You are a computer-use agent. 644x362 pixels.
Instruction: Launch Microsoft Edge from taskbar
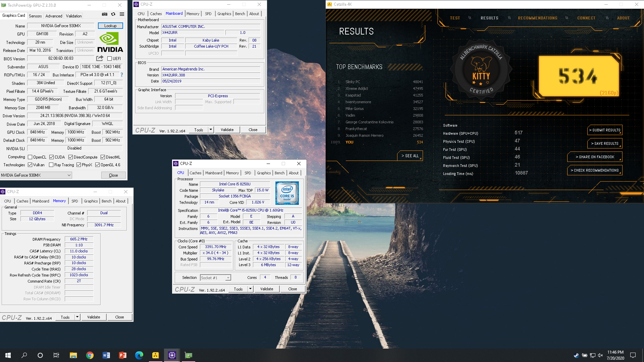click(139, 355)
